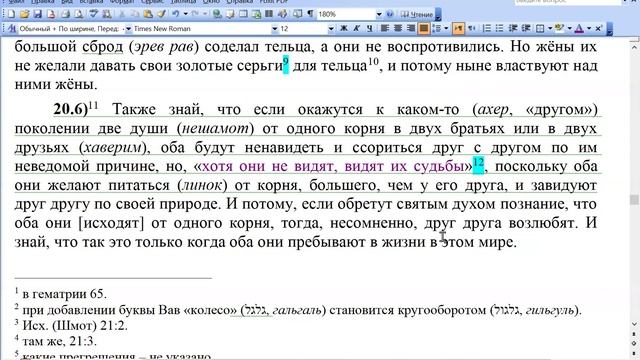Open the zoom percentage dropdown
Image resolution: width=640 pixels, height=360 pixels.
[x=379, y=14]
